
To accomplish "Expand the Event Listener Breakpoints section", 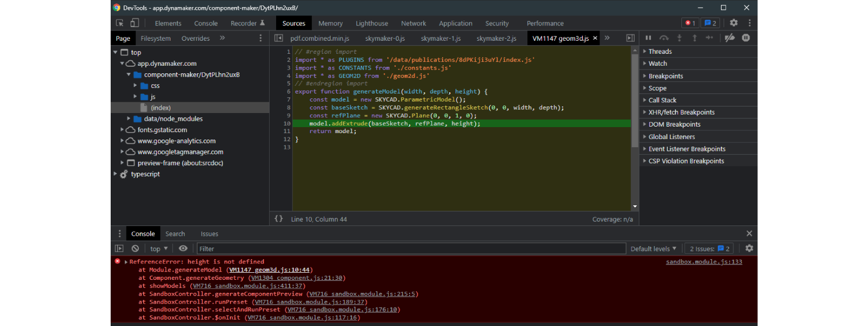I will point(644,149).
